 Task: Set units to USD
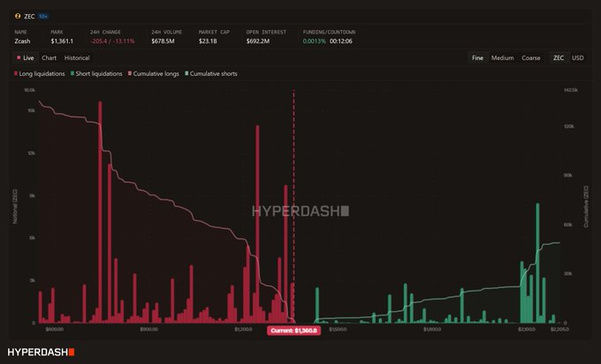tap(578, 57)
